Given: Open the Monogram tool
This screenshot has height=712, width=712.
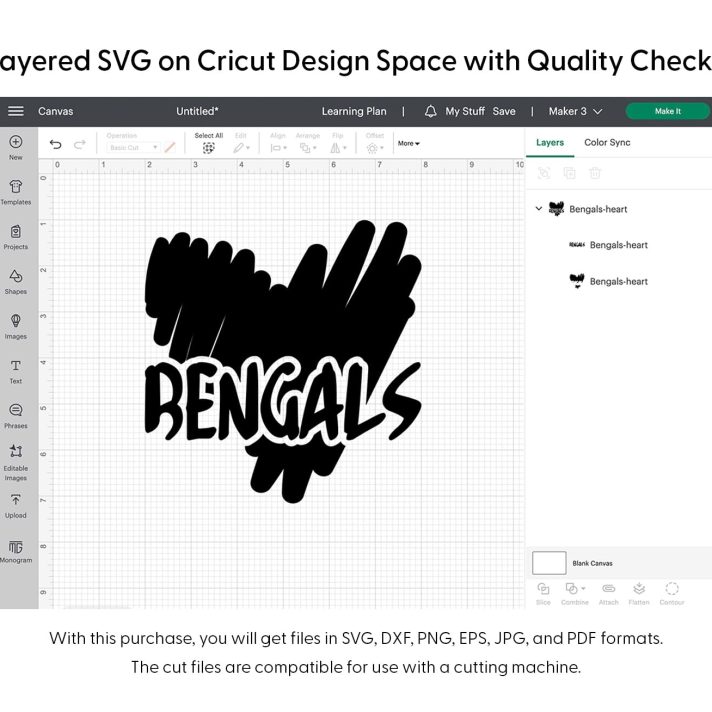Looking at the screenshot, I should pyautogui.click(x=16, y=551).
